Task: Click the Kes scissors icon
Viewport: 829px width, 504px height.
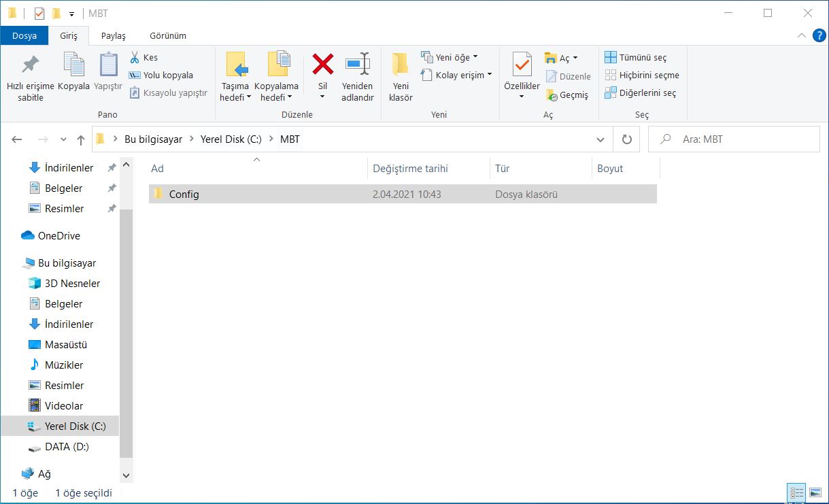Action: point(135,58)
